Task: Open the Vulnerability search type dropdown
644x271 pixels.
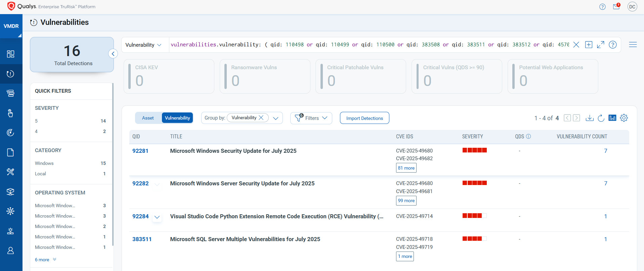Action: tap(144, 45)
